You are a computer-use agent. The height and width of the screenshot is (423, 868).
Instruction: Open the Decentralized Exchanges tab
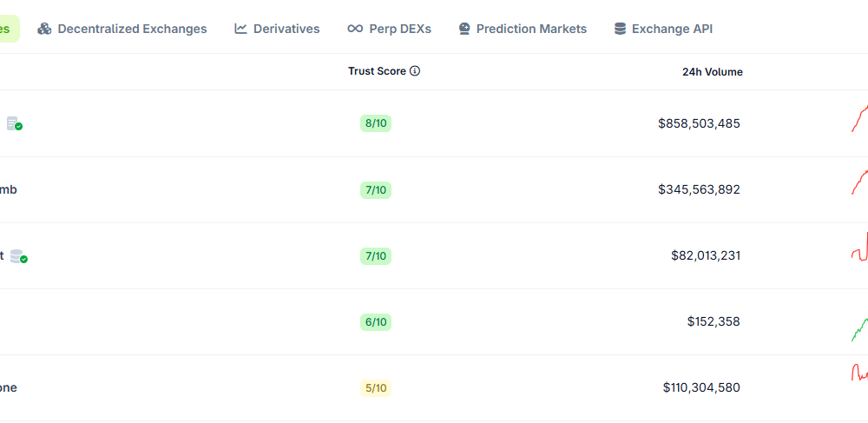132,29
